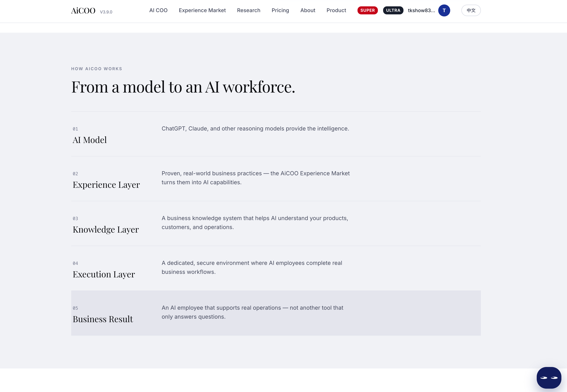Image resolution: width=567 pixels, height=392 pixels.
Task: Click the blue T user avatar
Action: 444,10
